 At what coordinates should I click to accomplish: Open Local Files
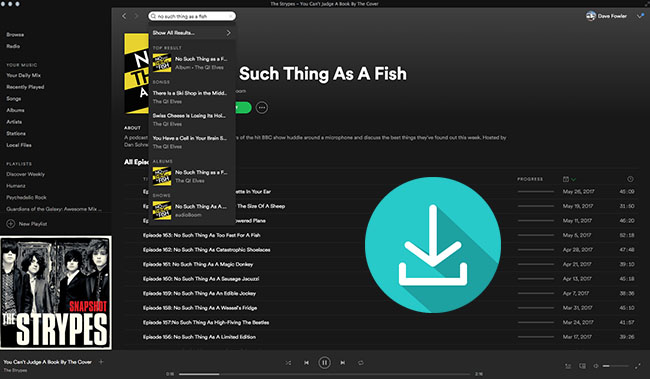tap(19, 145)
